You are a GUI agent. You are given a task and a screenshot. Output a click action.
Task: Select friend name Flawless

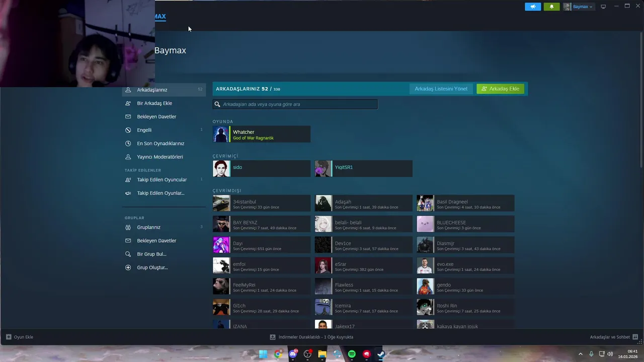[344, 285]
